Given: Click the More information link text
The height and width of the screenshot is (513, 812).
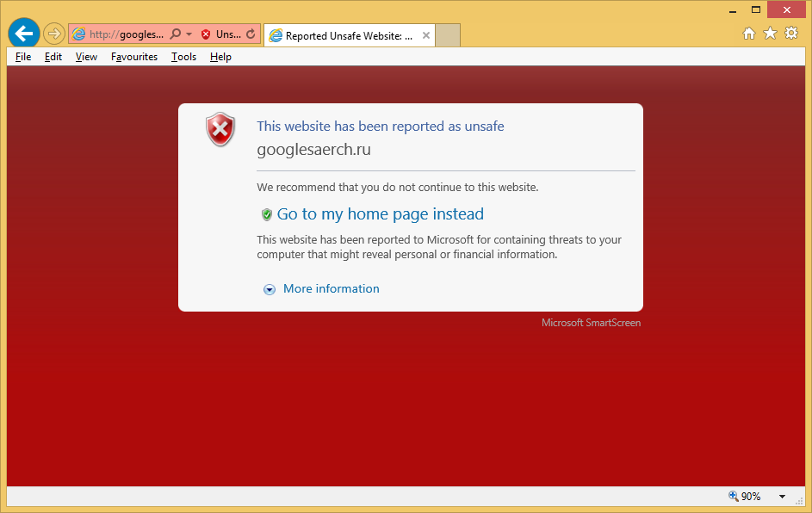Looking at the screenshot, I should (331, 289).
